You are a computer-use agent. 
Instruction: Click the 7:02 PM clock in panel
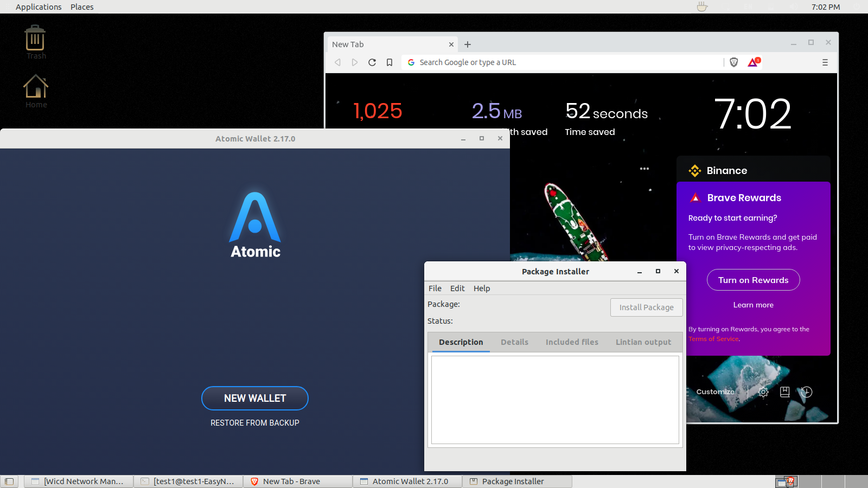click(x=826, y=7)
